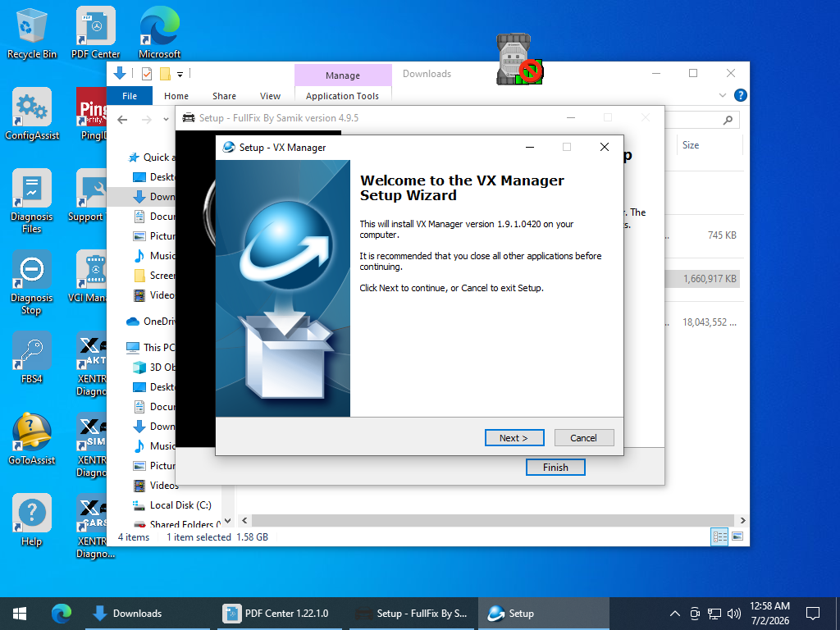Select the file row sized 745 KB
Image resolution: width=840 pixels, height=630 pixels.
[x=702, y=235]
